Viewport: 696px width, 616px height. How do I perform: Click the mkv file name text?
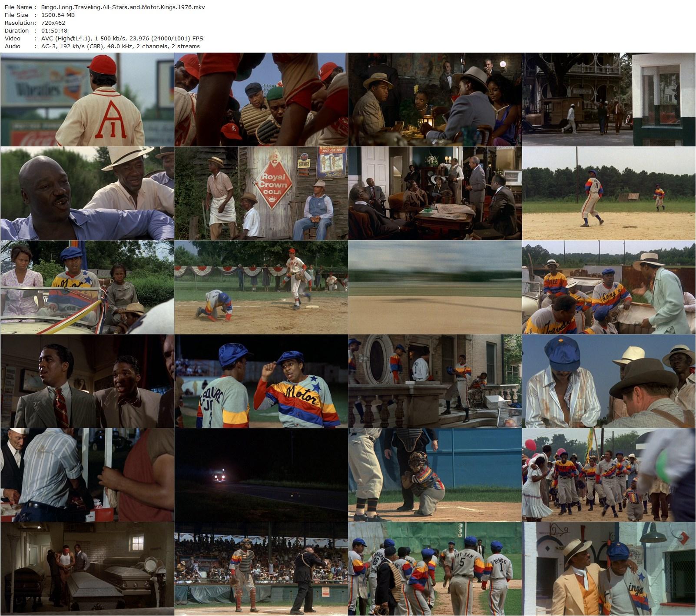point(123,7)
